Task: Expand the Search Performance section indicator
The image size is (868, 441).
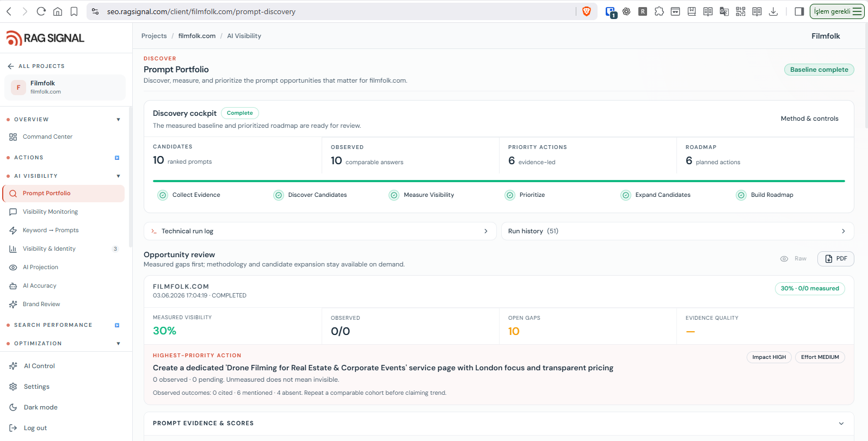Action: pos(117,325)
